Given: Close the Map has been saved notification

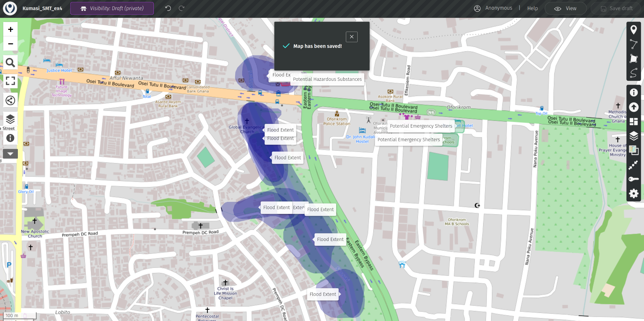Looking at the screenshot, I should click(x=351, y=37).
